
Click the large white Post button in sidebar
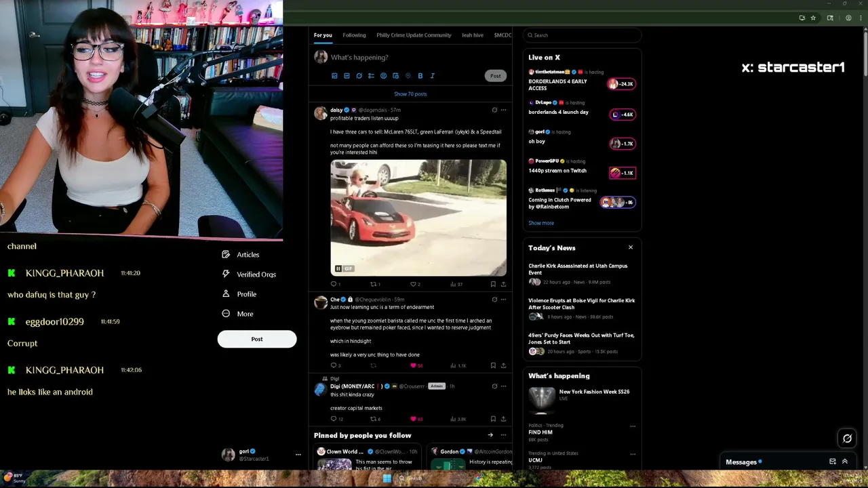coord(257,339)
